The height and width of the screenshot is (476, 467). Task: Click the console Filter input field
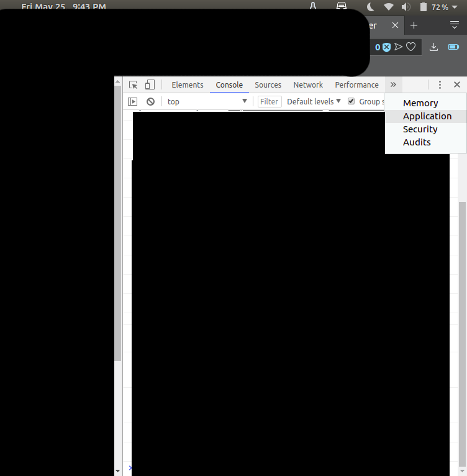pos(270,101)
